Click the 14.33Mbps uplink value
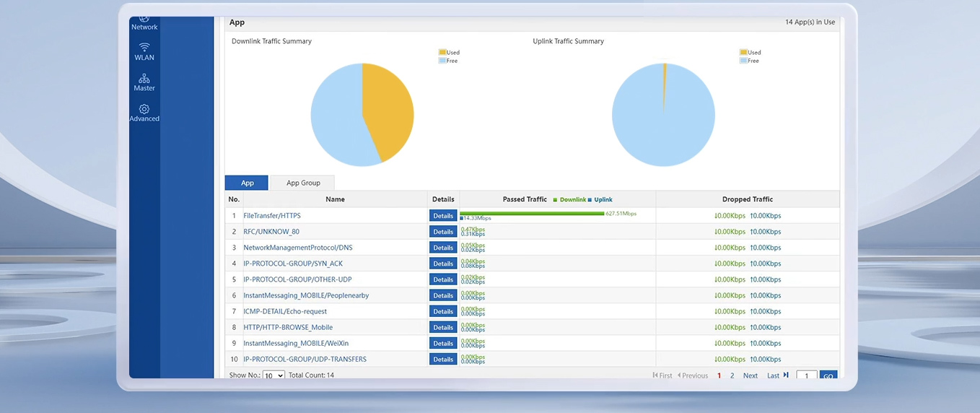Screen dimensions: 980x413 pos(477,218)
